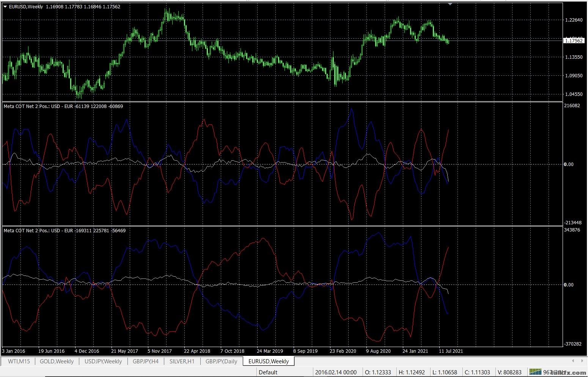
Task: Click the 1.09050 price axis value
Action: (574, 76)
